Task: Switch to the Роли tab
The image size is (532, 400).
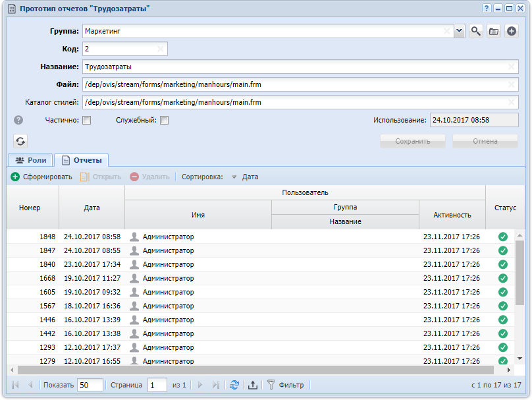Action: [30, 160]
